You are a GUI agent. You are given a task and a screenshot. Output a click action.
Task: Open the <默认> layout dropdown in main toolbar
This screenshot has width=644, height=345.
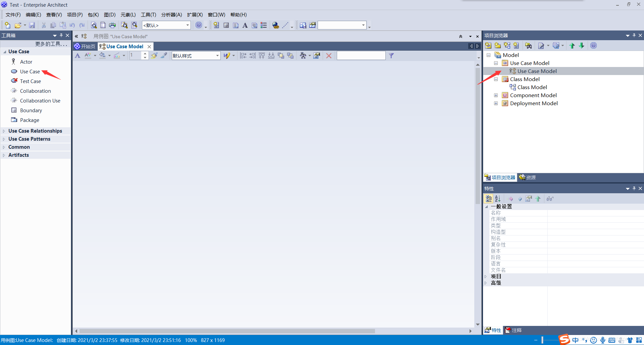pyautogui.click(x=187, y=25)
